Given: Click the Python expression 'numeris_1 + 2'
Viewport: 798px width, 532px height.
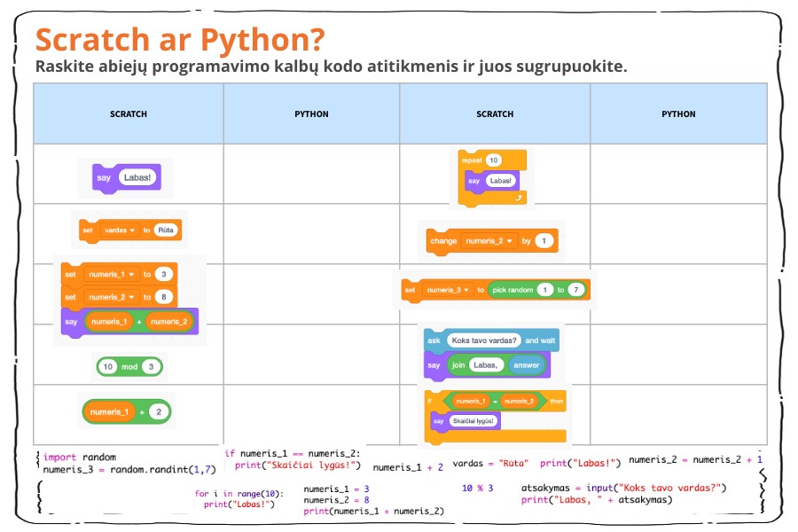Looking at the screenshot, I should click(408, 467).
